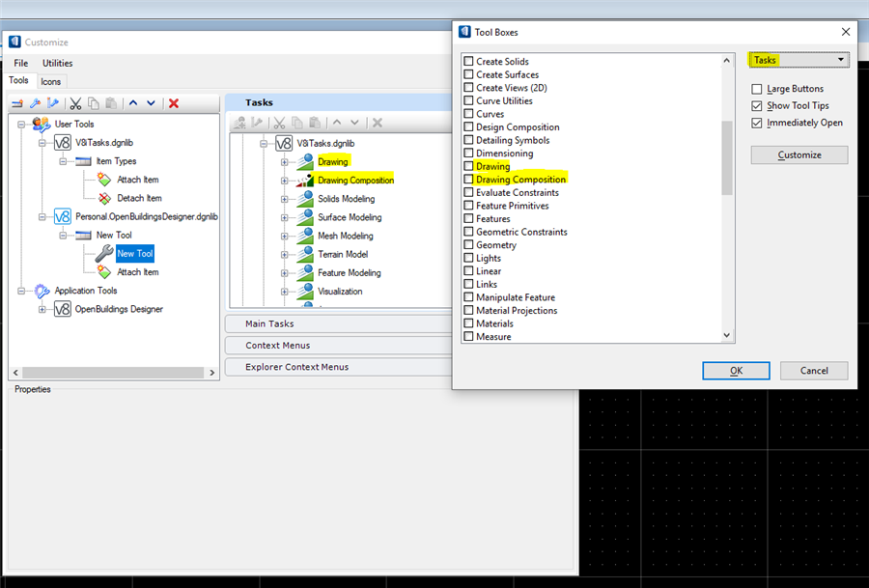The width and height of the screenshot is (869, 588).
Task: Open the Explorer Context Menus section
Action: (339, 367)
